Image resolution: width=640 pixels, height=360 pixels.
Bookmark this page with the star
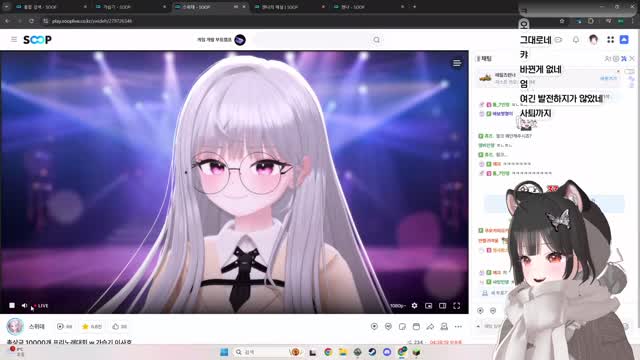[x=562, y=21]
